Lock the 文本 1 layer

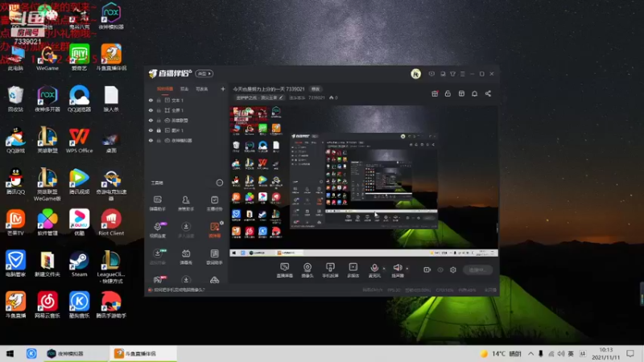[x=159, y=100]
